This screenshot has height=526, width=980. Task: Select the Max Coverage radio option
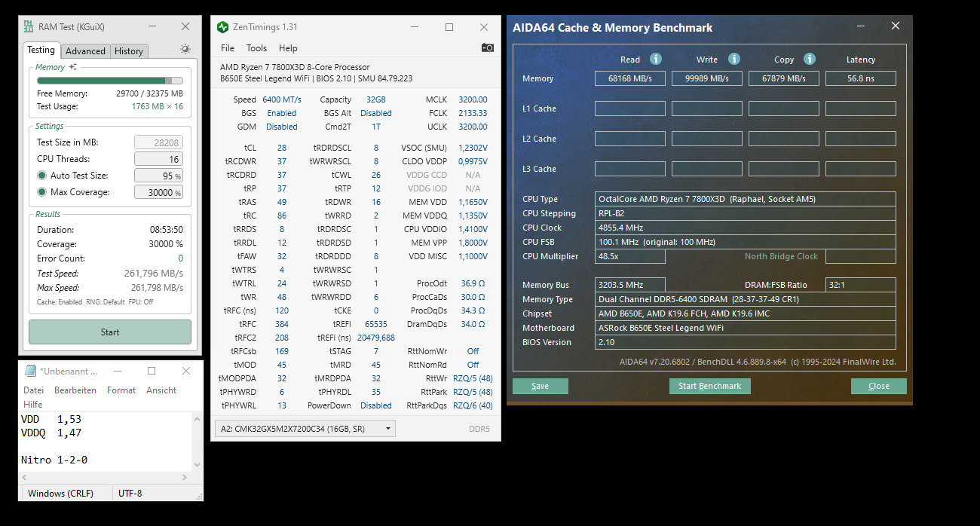[42, 192]
